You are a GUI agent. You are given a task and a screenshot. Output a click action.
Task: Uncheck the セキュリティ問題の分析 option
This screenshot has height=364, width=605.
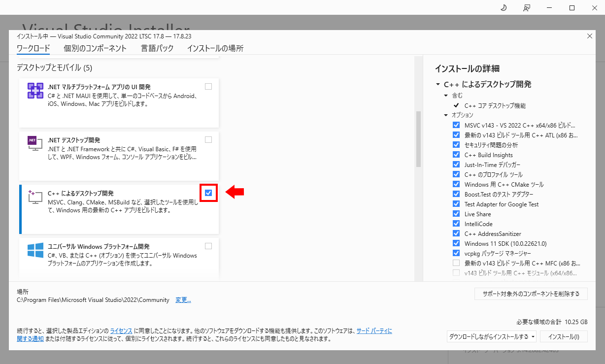tap(456, 145)
